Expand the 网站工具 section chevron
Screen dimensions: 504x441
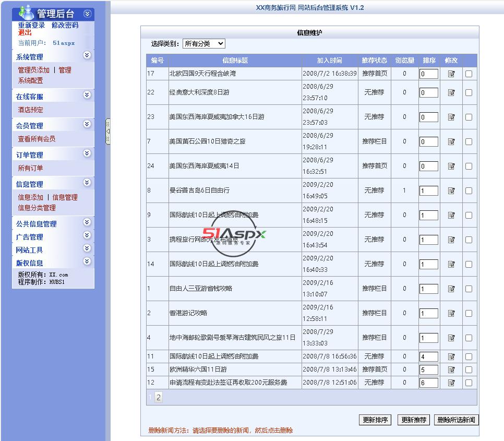click(87, 248)
